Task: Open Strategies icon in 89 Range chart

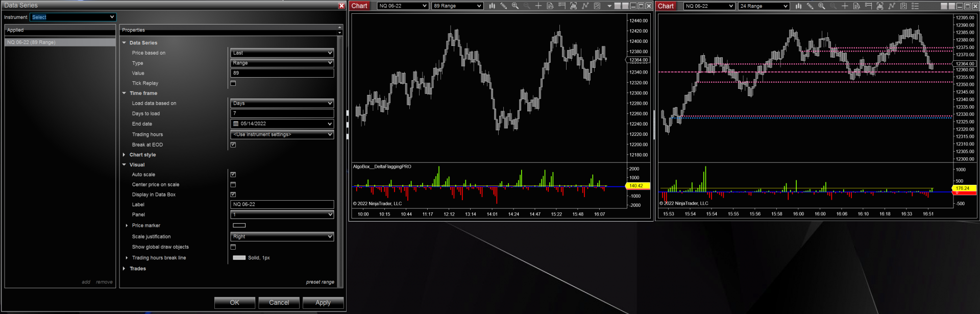Action: pyautogui.click(x=597, y=6)
